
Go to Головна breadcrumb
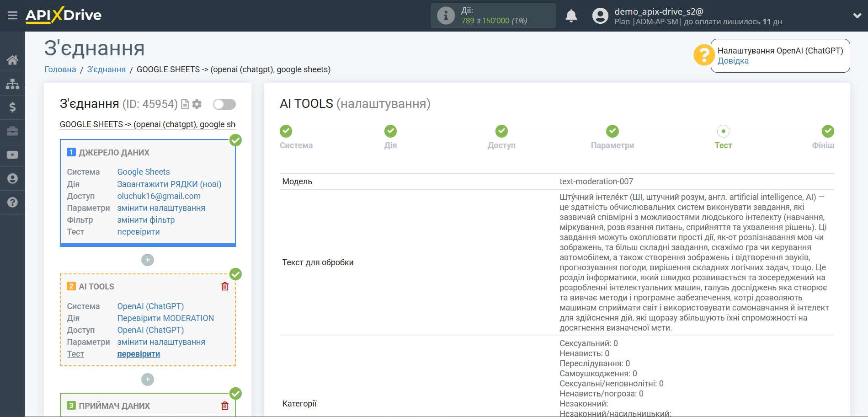(x=60, y=69)
